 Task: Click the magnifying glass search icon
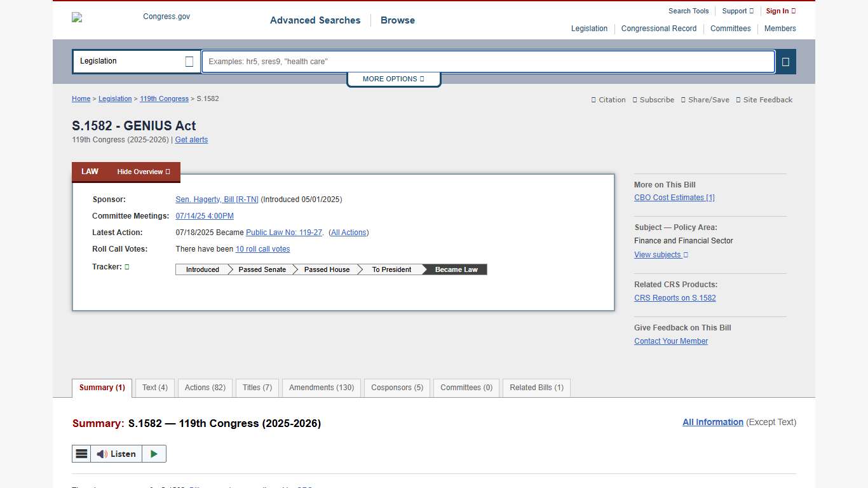point(786,62)
